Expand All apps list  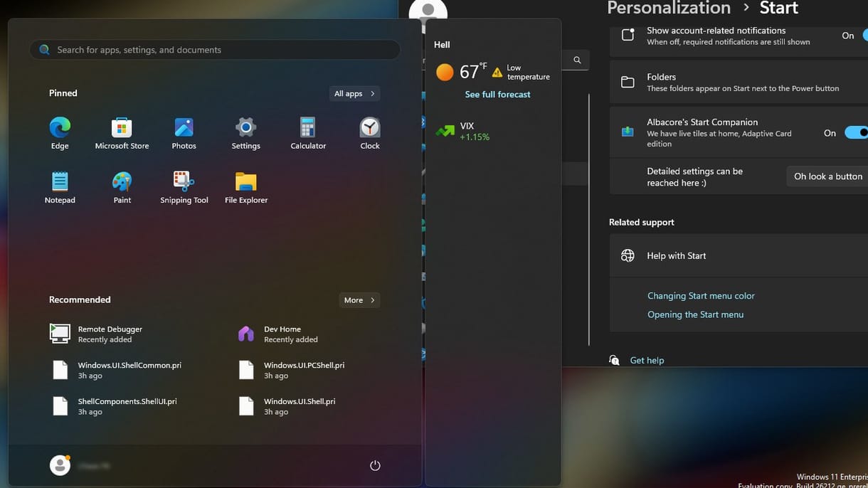[x=354, y=94]
